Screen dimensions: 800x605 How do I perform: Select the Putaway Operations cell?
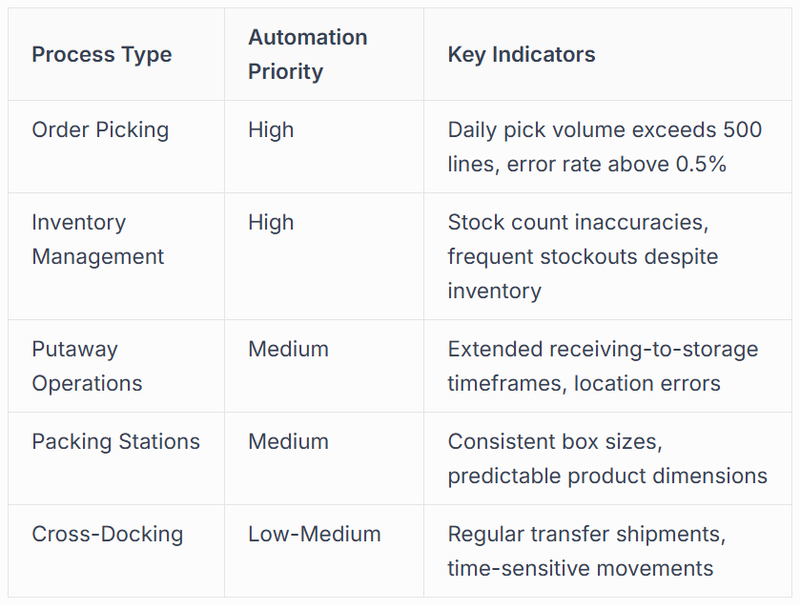(x=87, y=366)
